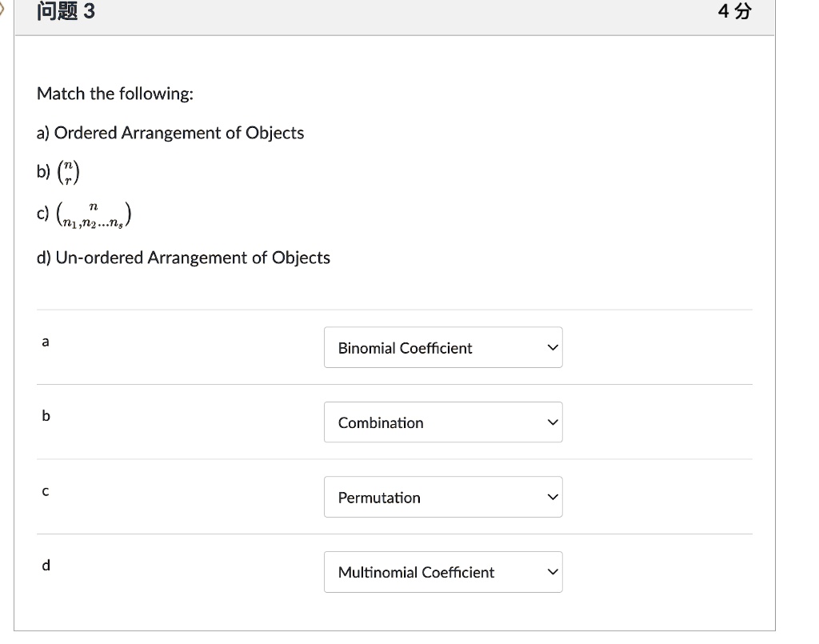The width and height of the screenshot is (819, 644).
Task: Click the row label 'a' in answer table
Action: (46, 342)
